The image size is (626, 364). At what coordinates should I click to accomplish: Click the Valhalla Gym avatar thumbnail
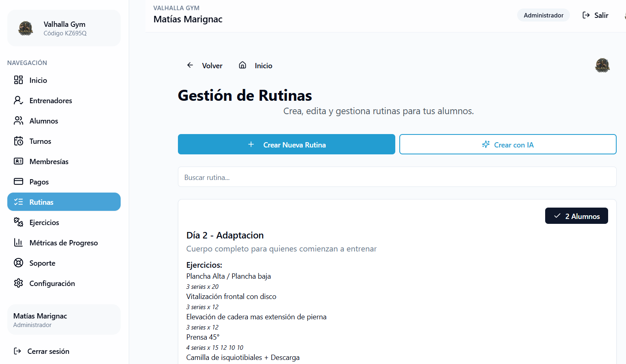pyautogui.click(x=26, y=28)
